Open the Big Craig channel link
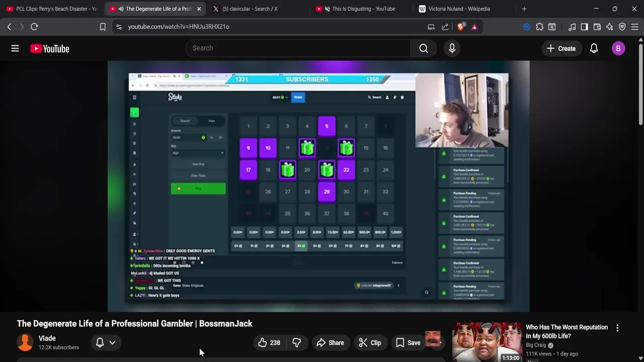 536,345
